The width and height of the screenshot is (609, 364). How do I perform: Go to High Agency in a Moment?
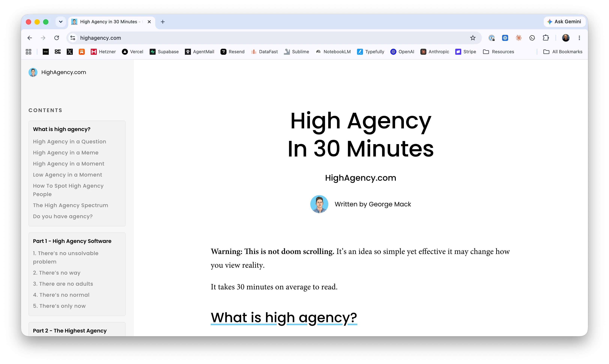(x=68, y=164)
